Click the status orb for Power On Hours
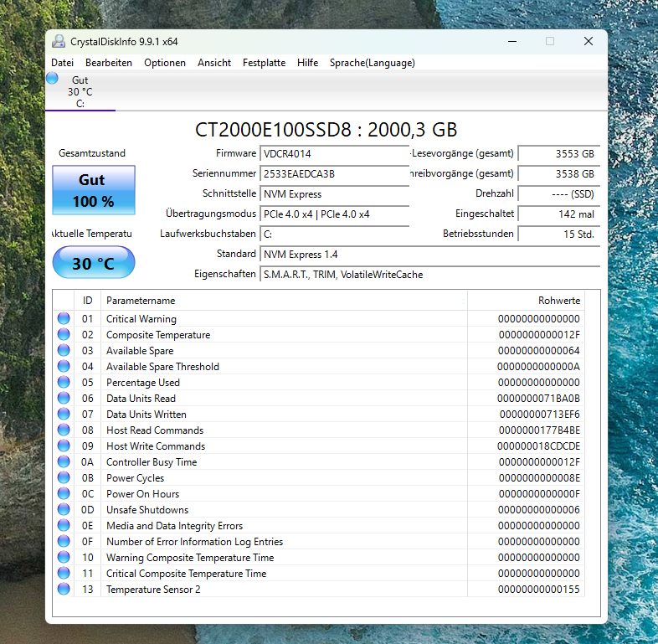The image size is (658, 644). (x=64, y=493)
